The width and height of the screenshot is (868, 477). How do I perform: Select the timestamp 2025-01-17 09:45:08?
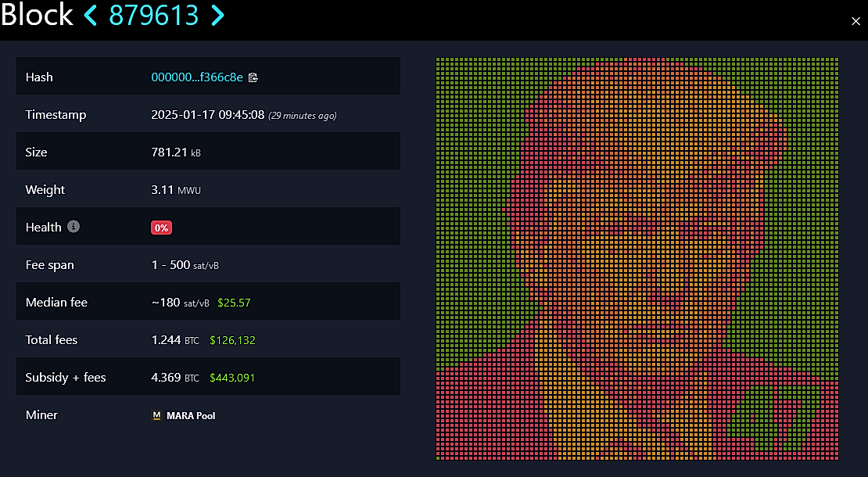(x=207, y=115)
